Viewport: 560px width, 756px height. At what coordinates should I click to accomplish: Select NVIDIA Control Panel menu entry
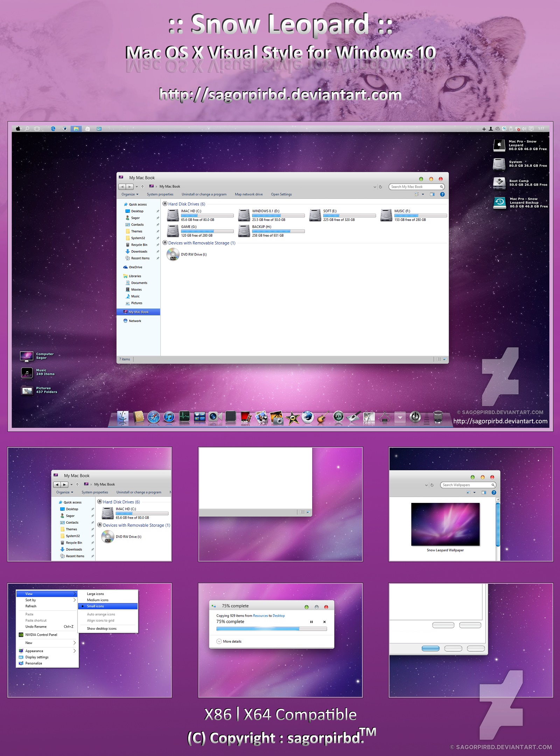47,635
